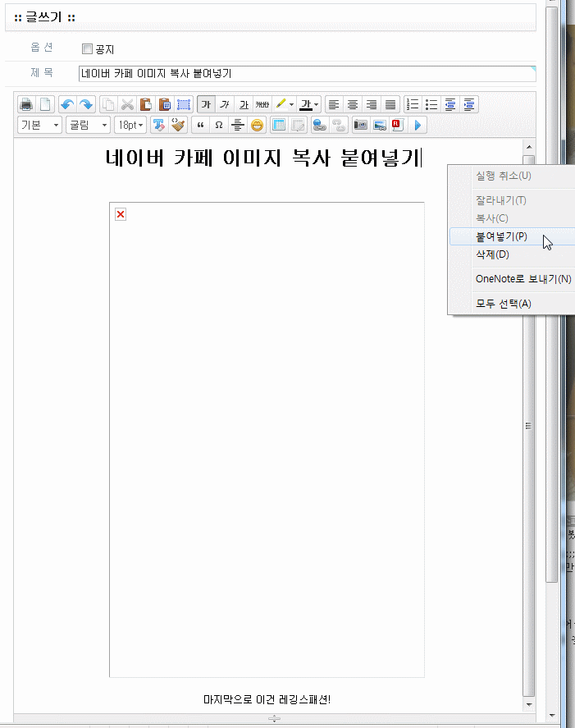The height and width of the screenshot is (728, 575).
Task: Insert an emoticon with the smiley icon
Action: pos(258,126)
